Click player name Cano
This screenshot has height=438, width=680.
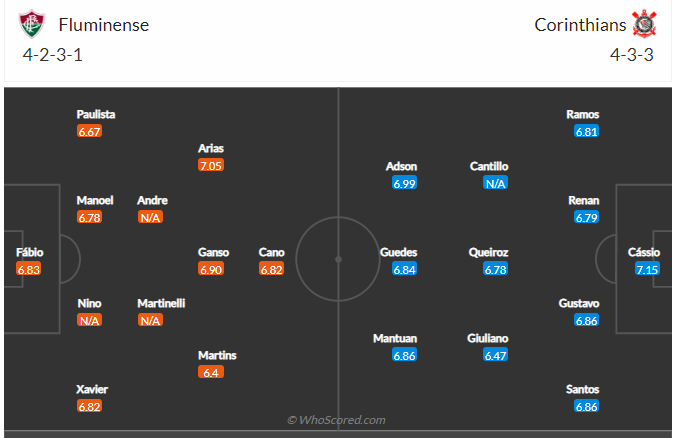pos(271,253)
